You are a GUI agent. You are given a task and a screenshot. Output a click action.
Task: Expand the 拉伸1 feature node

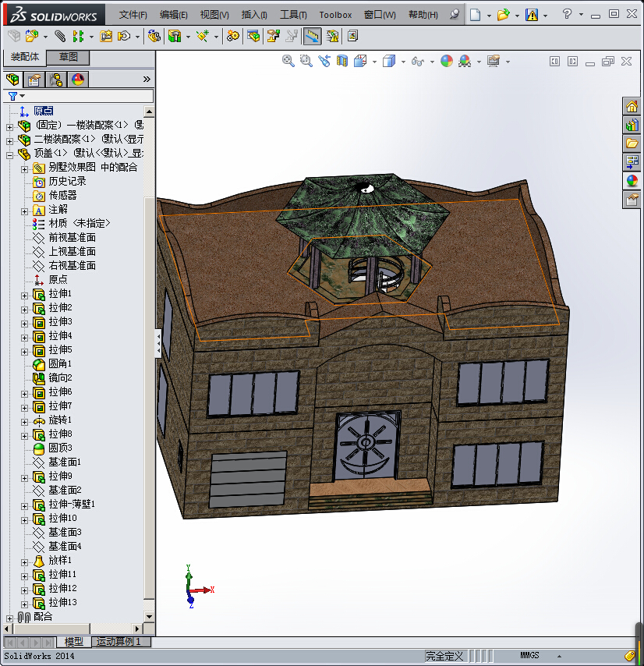pos(25,294)
